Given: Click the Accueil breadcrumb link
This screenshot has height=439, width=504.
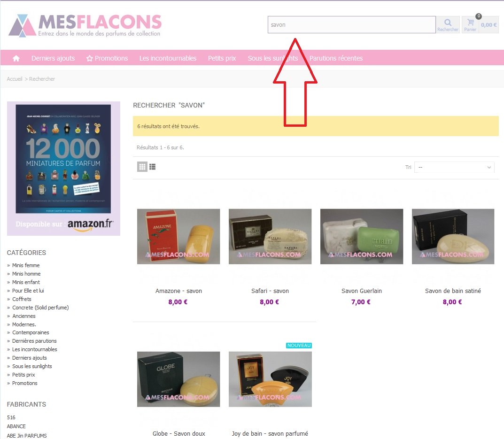Looking at the screenshot, I should (15, 79).
